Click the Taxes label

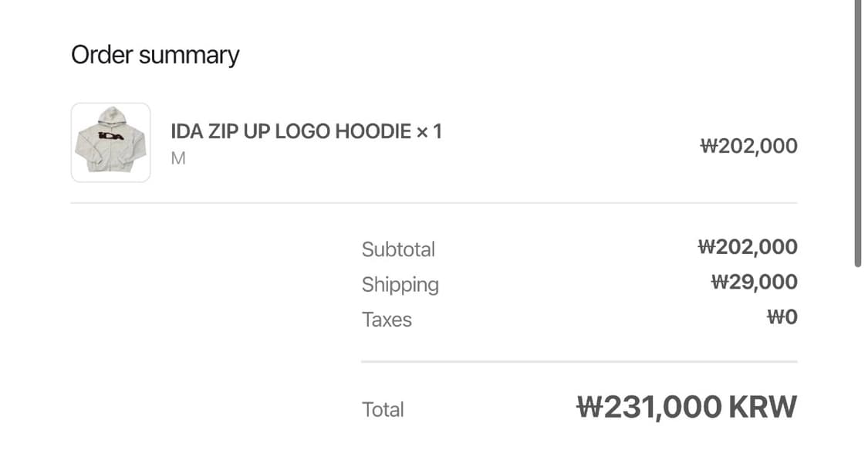click(x=387, y=320)
